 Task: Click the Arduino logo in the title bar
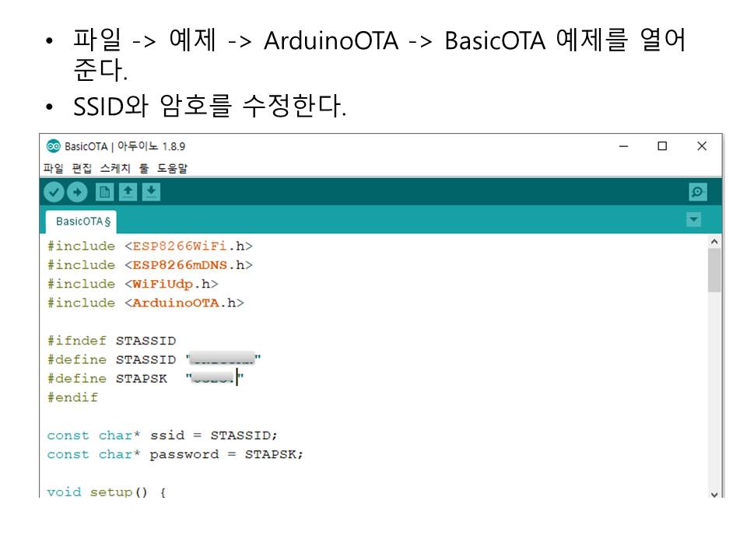point(54,146)
